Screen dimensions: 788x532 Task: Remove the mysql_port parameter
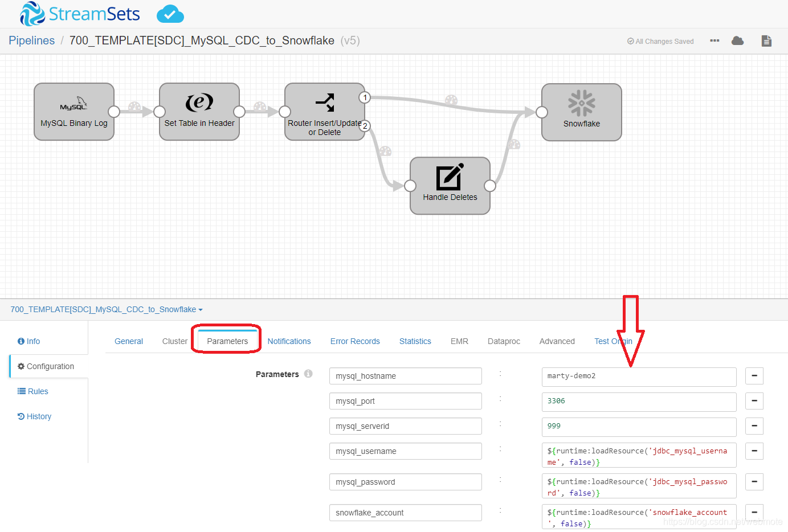754,401
